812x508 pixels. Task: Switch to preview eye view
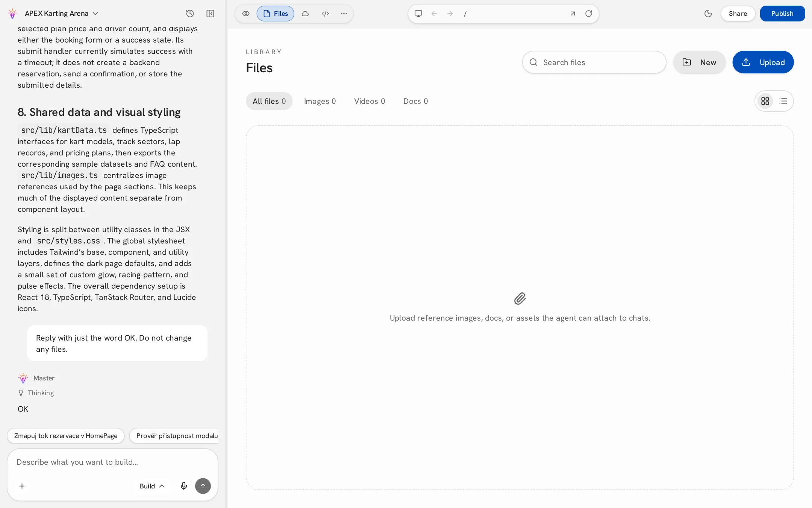click(x=246, y=14)
